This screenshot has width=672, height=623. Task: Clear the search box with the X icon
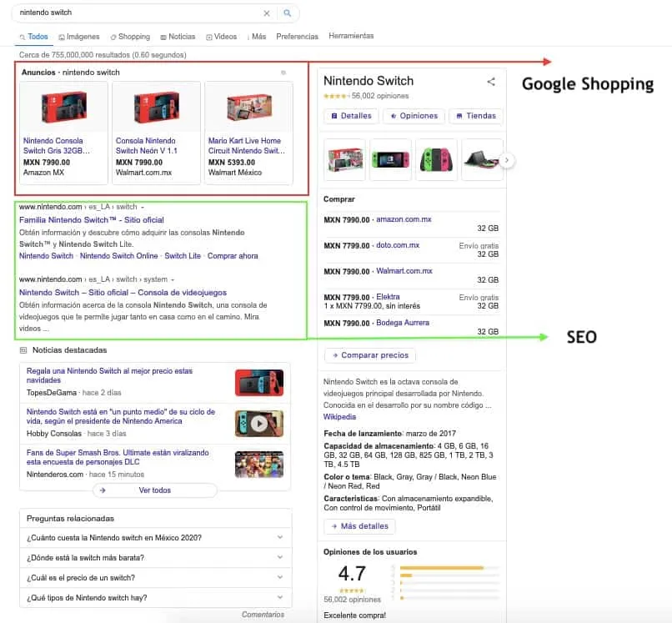(x=267, y=13)
